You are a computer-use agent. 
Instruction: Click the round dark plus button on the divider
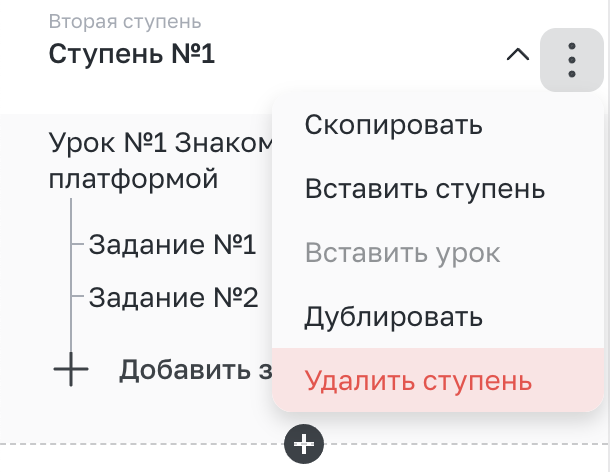(304, 444)
